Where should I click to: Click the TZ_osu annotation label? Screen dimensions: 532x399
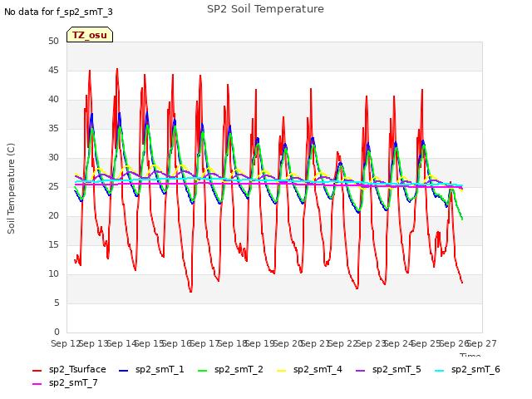[90, 35]
